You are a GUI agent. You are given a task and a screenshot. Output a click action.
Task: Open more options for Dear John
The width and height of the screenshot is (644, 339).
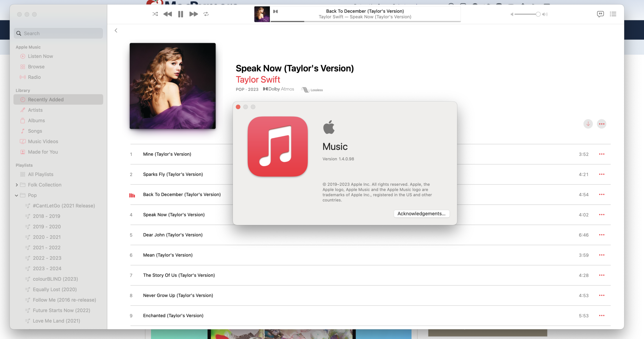[x=601, y=235]
